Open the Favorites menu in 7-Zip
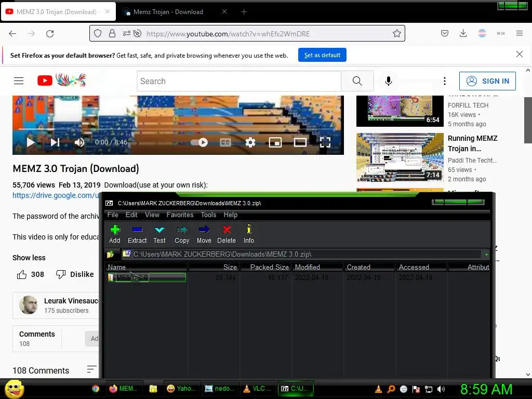The image size is (532, 399). point(180,215)
